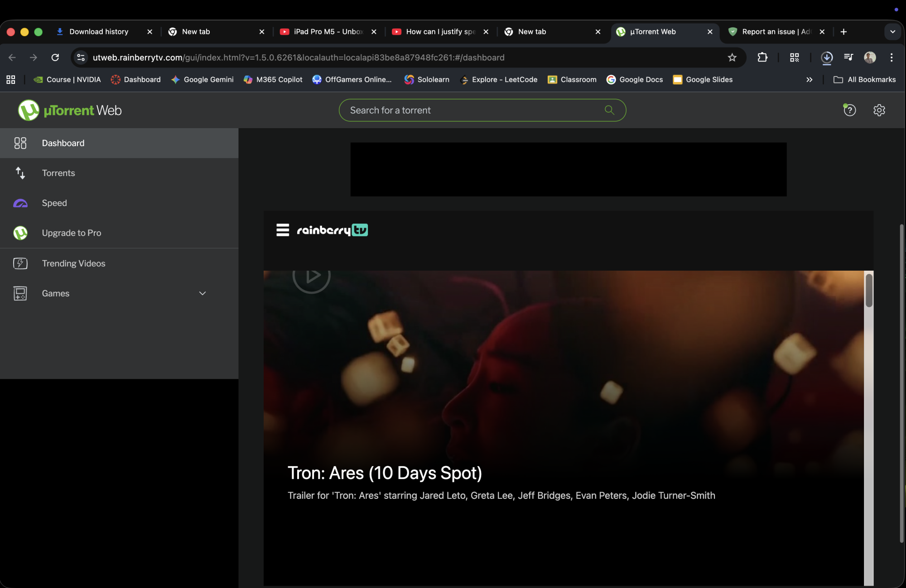Click the search magnifier icon
906x588 pixels.
point(609,110)
